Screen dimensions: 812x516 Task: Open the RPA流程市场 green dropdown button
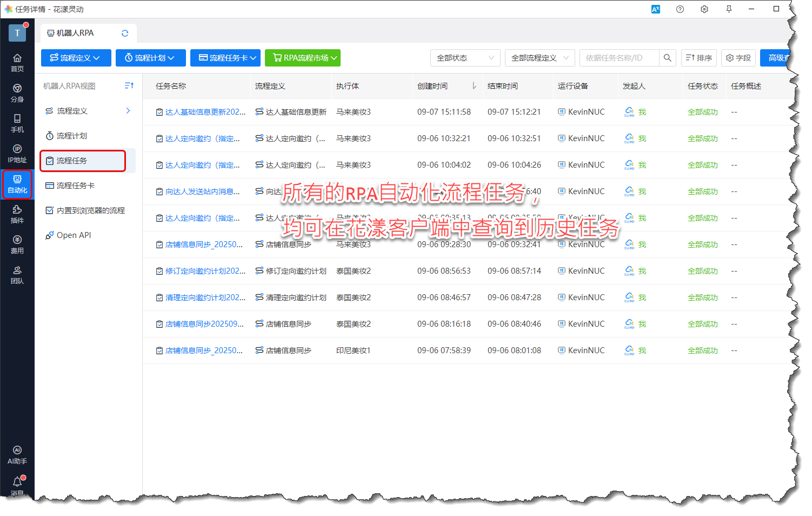tap(302, 58)
